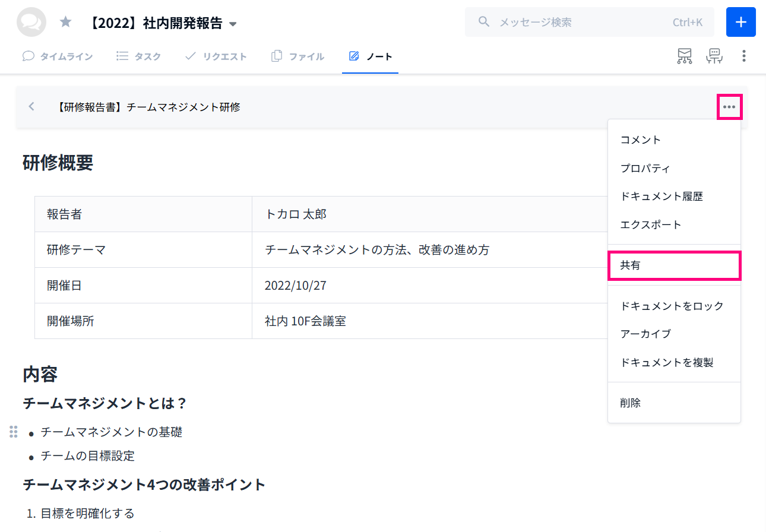Screen dimensions: 766x532
Task: Click the blue plus button
Action: tap(740, 23)
